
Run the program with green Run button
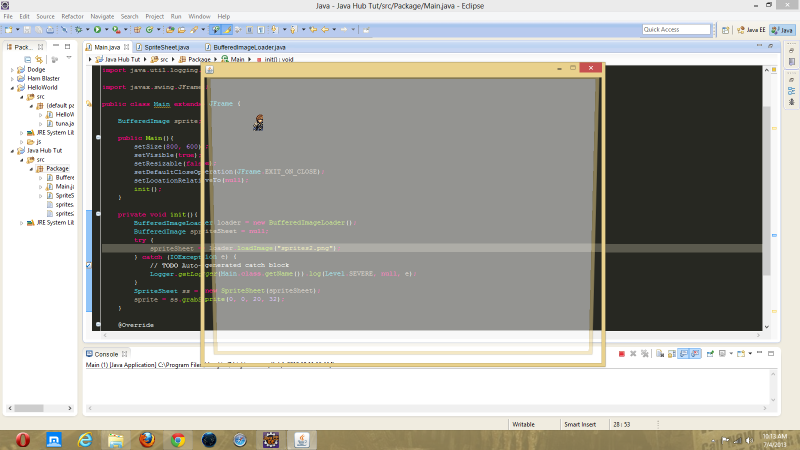pyautogui.click(x=97, y=30)
